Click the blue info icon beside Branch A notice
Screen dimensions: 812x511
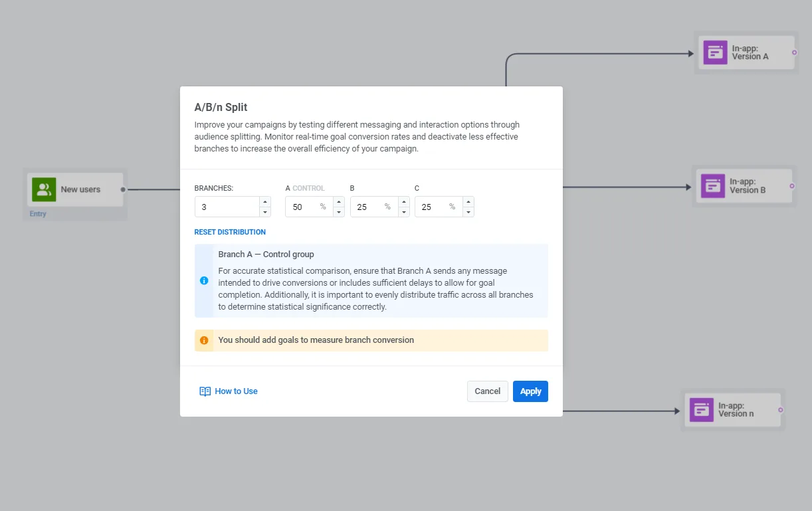point(205,280)
